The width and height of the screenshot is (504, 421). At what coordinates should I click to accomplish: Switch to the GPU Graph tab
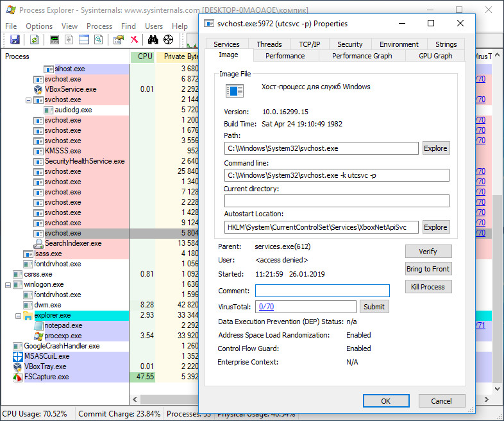435,56
